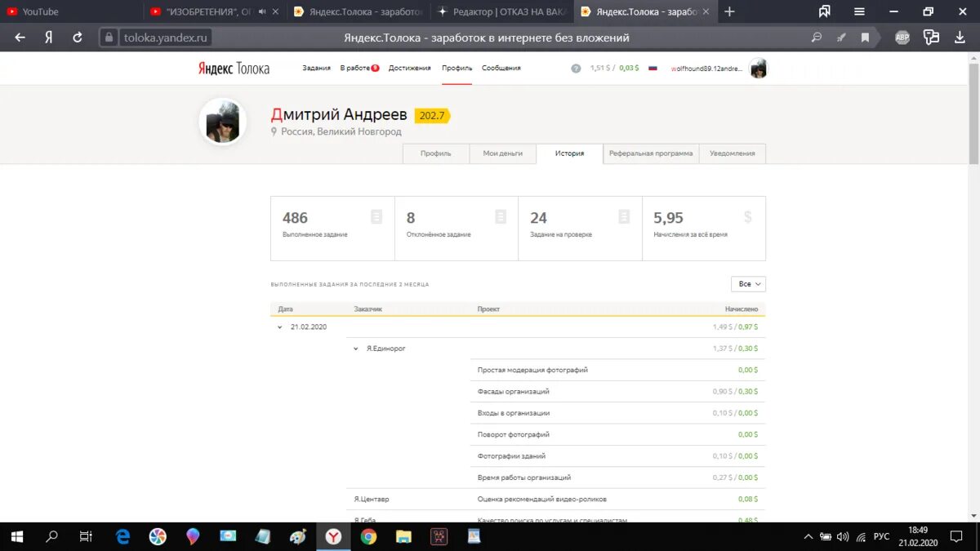Open the bookmarks panel icon in title bar
Image resolution: width=980 pixels, height=551 pixels.
tap(825, 11)
